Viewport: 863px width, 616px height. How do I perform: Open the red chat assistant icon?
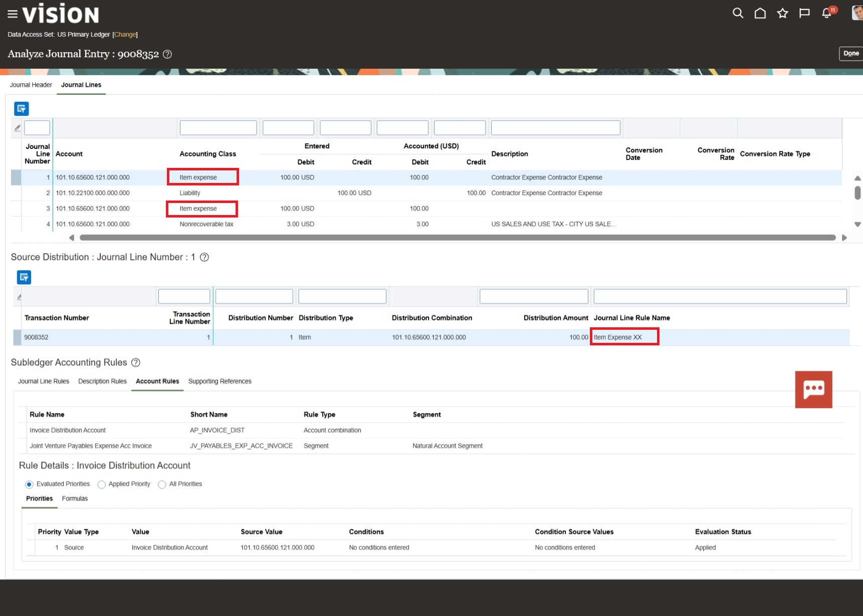813,389
